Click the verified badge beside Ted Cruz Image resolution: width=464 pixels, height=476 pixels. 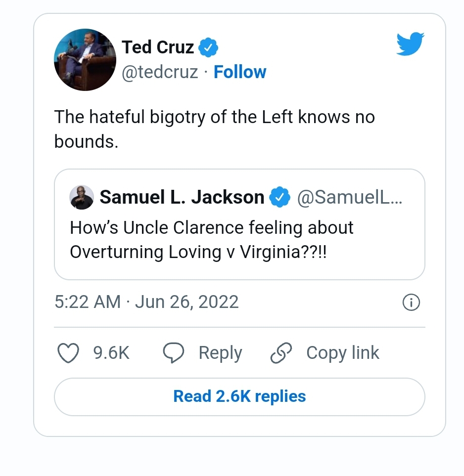[208, 48]
